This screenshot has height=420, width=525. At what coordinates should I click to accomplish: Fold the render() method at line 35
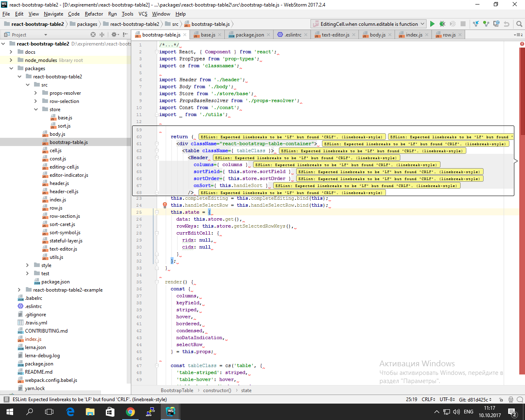[157, 282]
